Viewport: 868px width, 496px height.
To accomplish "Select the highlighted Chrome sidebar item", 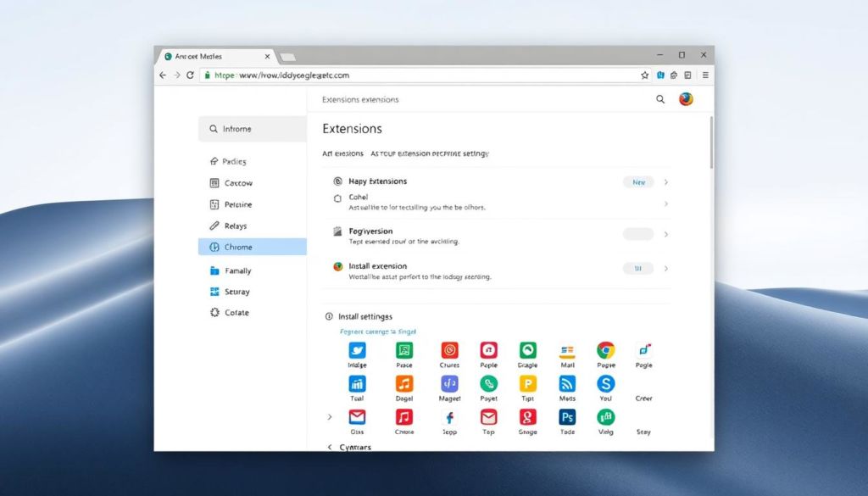I will tap(253, 247).
